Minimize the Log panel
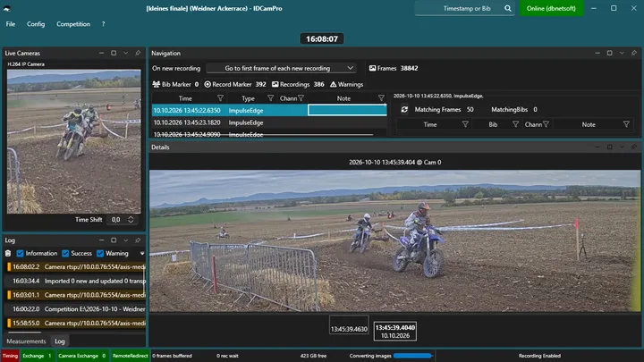This screenshot has width=644, height=362. pos(101,240)
